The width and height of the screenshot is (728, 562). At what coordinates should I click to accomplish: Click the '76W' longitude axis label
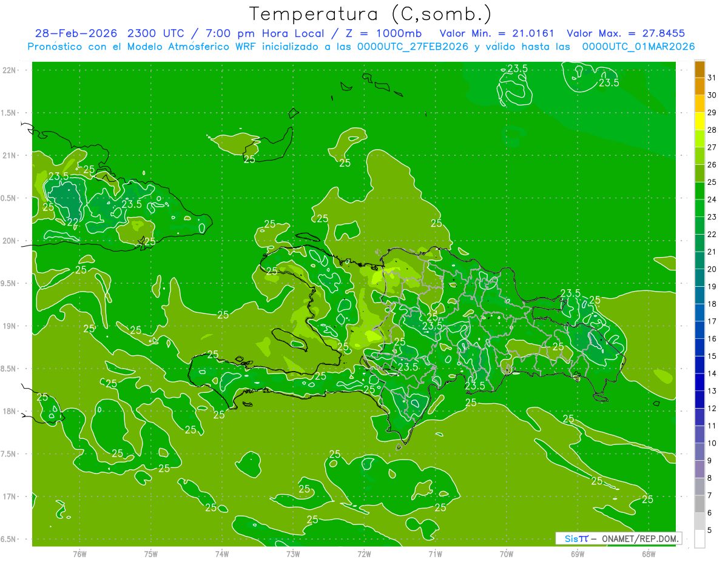(x=79, y=554)
